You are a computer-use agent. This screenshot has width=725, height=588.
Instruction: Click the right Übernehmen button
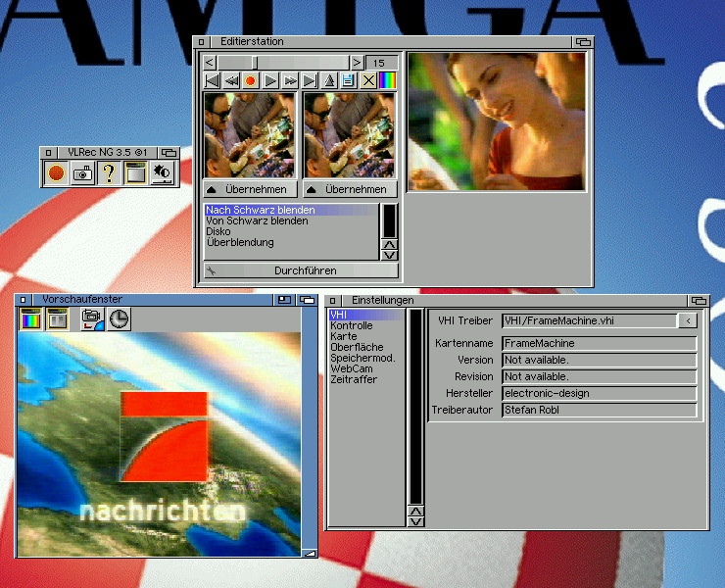[350, 189]
